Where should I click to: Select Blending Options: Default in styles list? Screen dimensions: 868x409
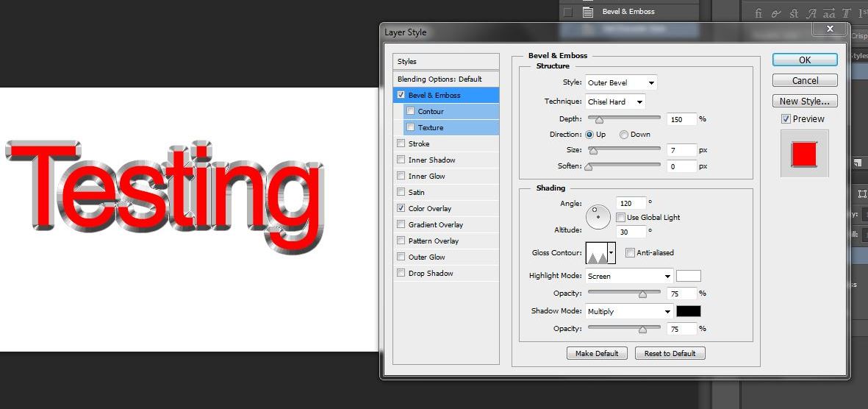pos(440,79)
